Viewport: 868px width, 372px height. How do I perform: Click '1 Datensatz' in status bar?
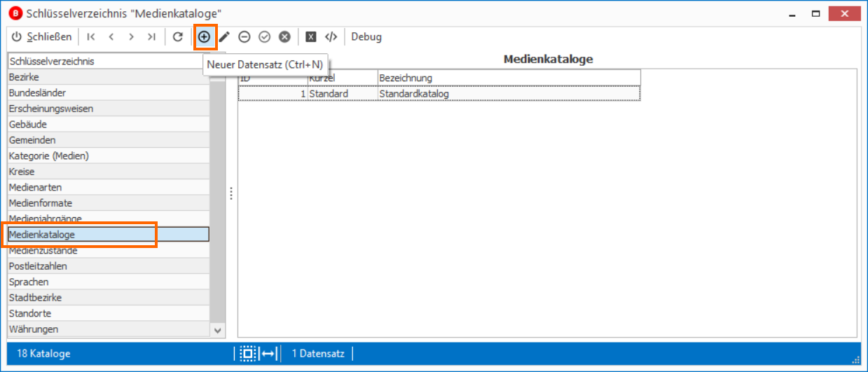coord(318,354)
